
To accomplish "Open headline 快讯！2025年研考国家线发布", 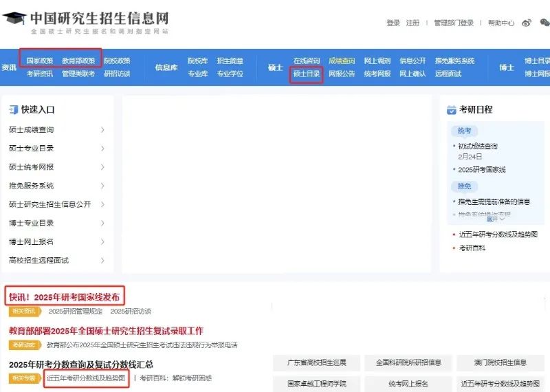I will click(64, 297).
